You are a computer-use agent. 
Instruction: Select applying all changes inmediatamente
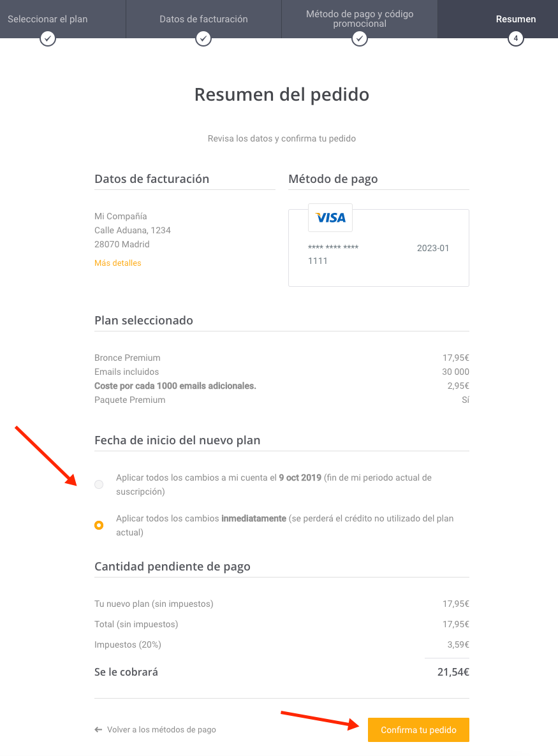click(x=99, y=525)
